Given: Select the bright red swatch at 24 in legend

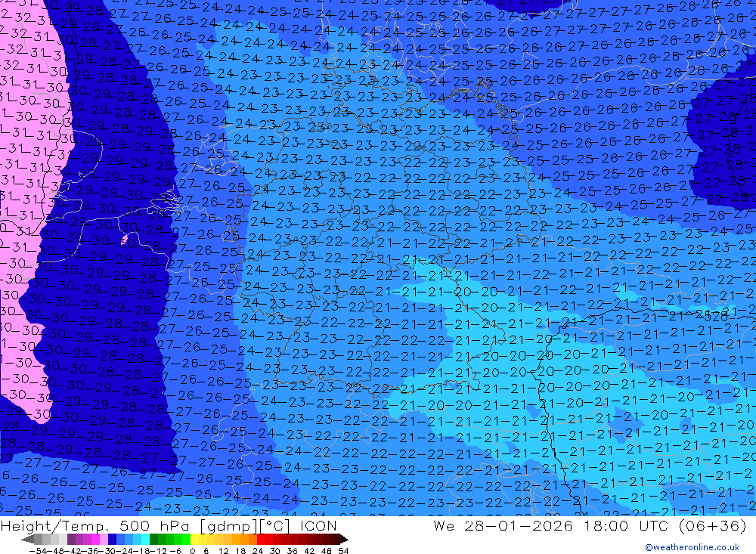Looking at the screenshot, I should point(261,540).
